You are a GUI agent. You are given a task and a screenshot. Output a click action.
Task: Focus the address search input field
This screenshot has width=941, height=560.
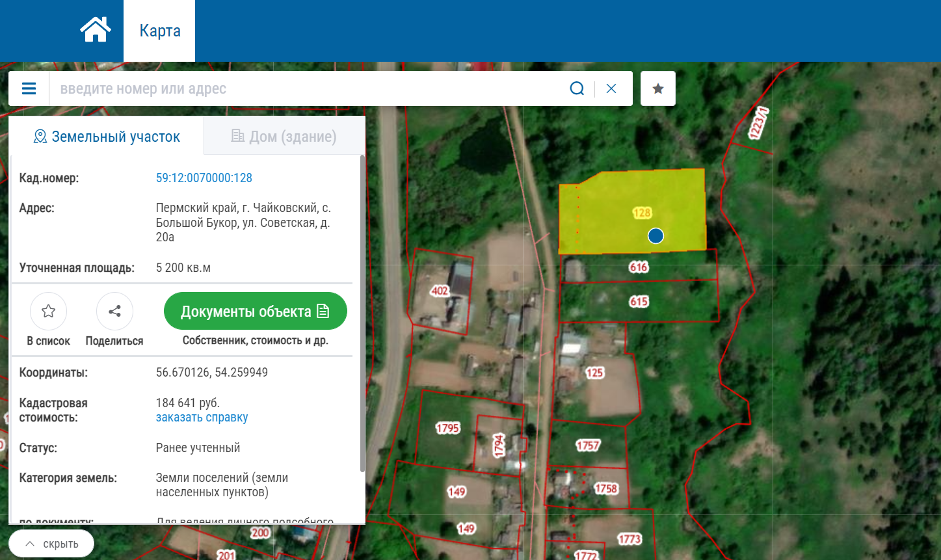(x=309, y=88)
